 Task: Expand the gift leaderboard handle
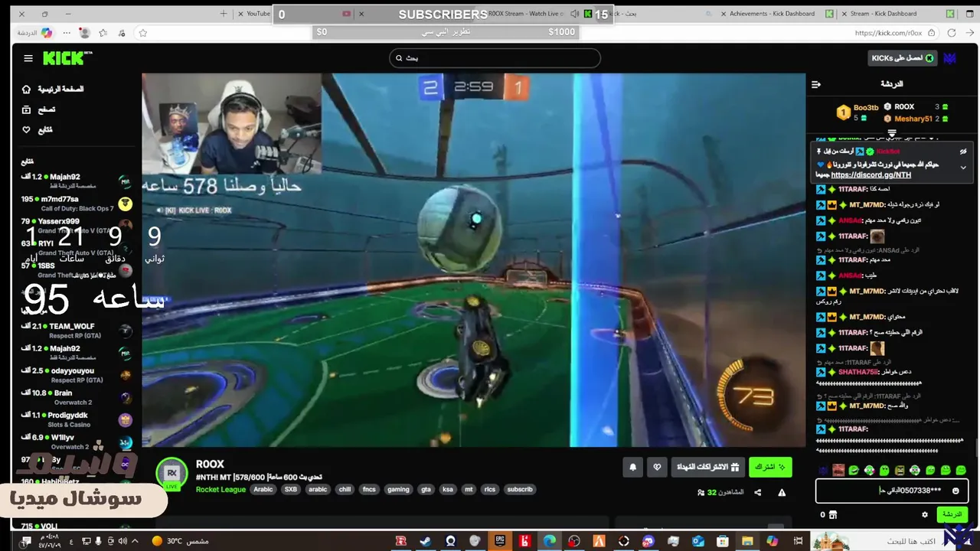point(892,133)
